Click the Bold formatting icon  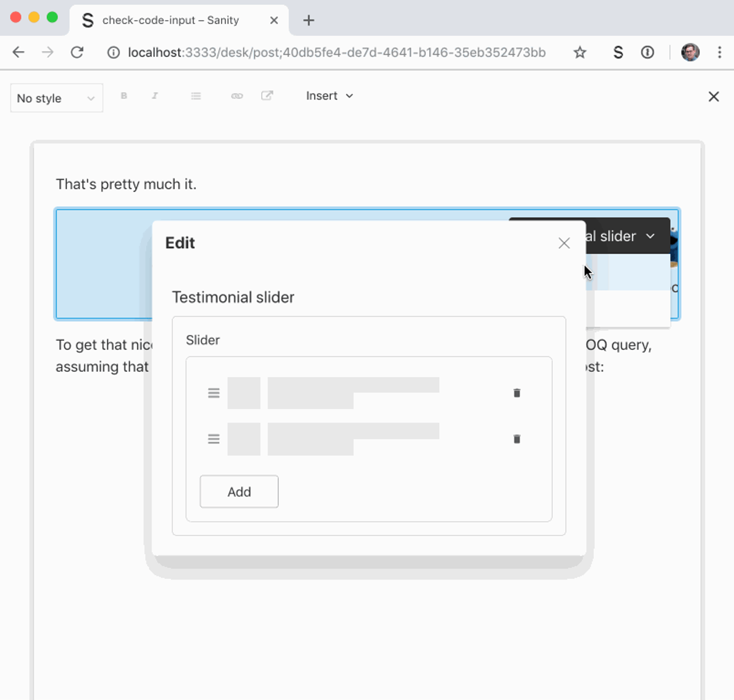125,97
